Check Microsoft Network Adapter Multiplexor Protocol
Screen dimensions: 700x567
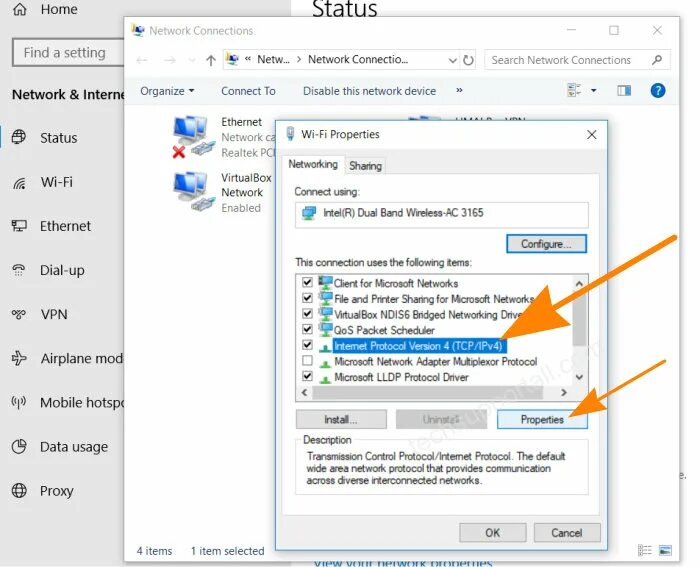[x=307, y=360]
